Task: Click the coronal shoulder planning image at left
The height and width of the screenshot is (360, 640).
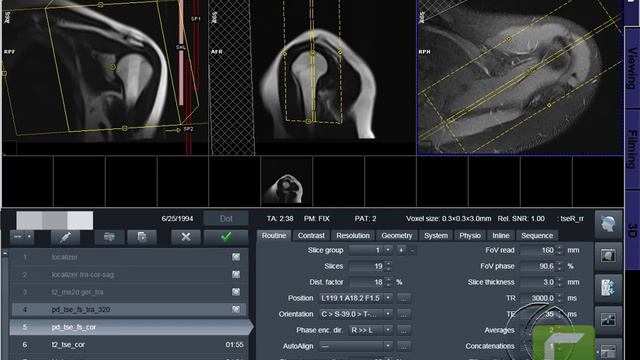Action: [x=105, y=77]
